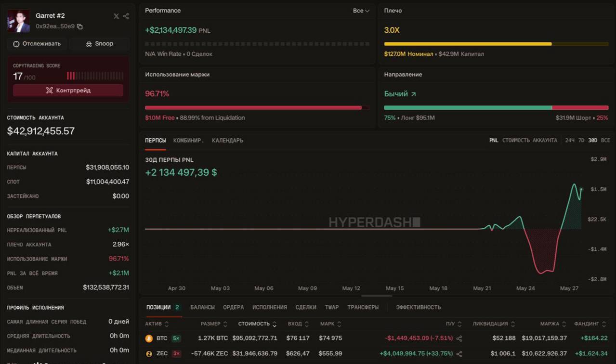Viewport: 616px width, 364px height.
Task: Click the BTC coin icon in positions
Action: (149, 338)
